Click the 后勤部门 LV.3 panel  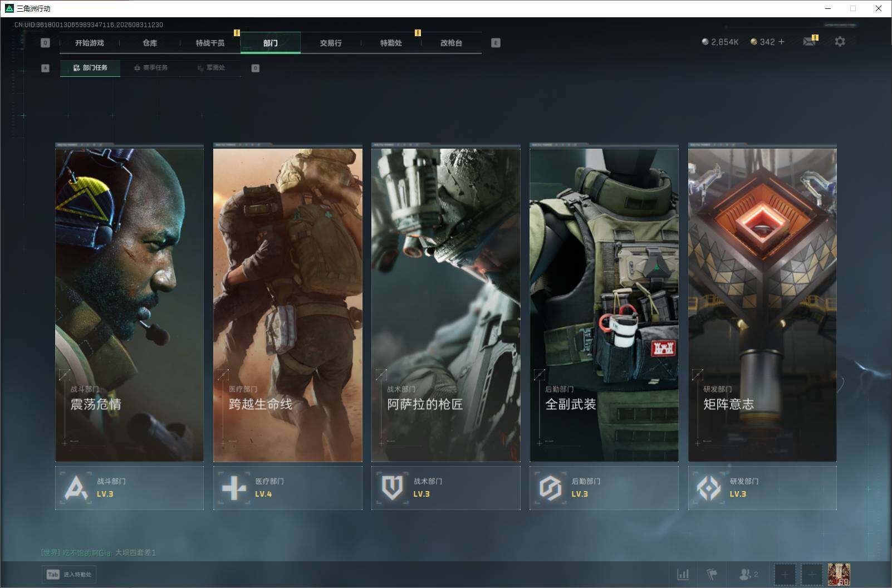(x=604, y=488)
